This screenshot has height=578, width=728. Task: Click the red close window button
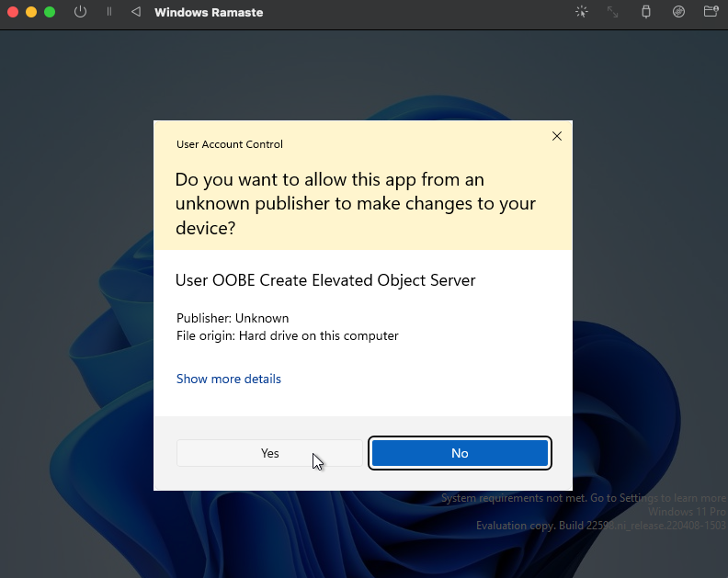pos(13,12)
